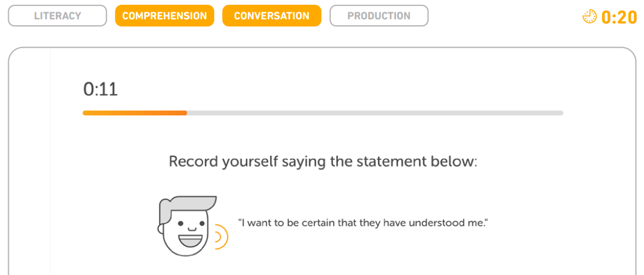Click the narrow left margin strip of card
Screen dimensions: 644x275
pyautogui.click(x=29, y=164)
